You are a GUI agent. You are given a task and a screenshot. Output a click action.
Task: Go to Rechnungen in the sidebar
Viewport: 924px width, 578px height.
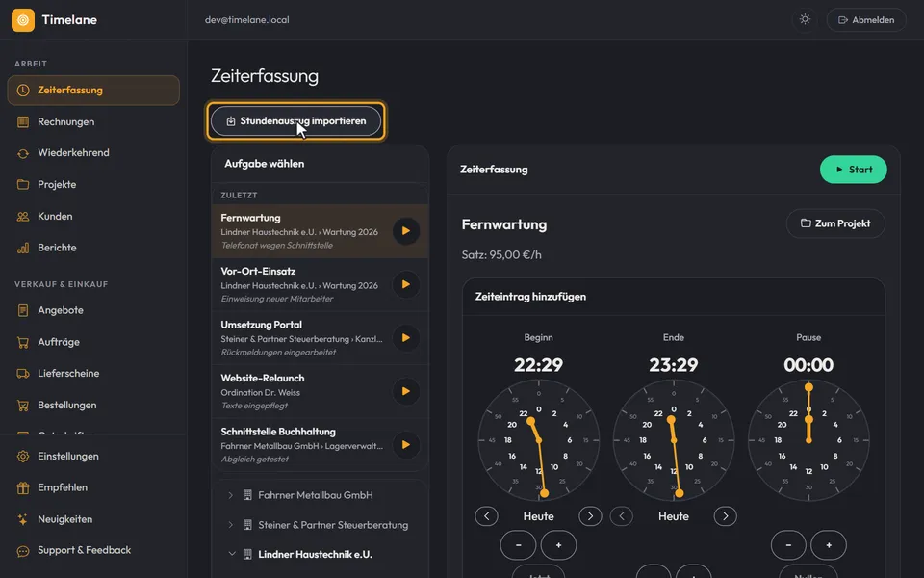point(93,122)
